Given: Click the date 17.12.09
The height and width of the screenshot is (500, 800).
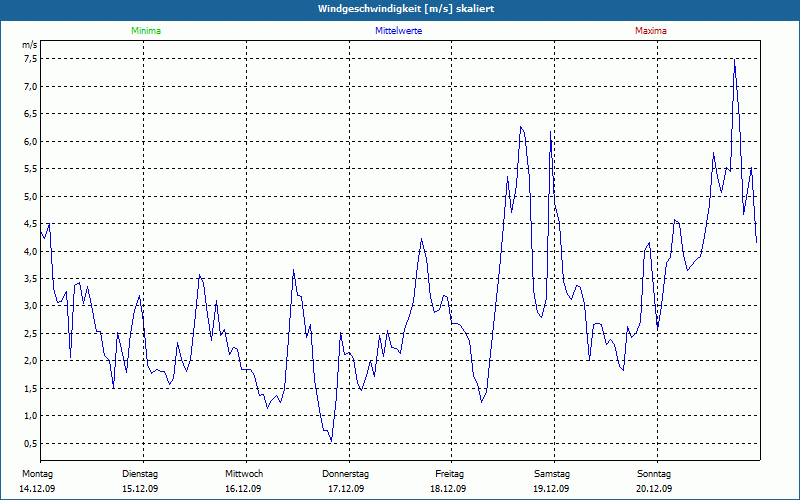Looking at the screenshot, I should [346, 489].
